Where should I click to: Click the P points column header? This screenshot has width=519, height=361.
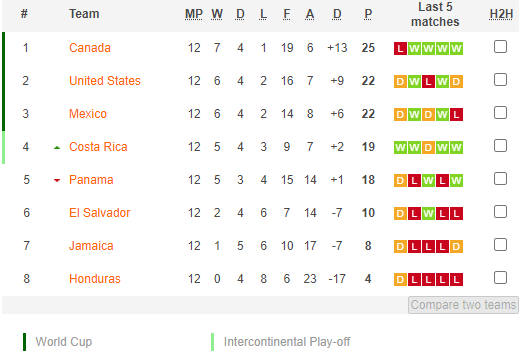[368, 14]
